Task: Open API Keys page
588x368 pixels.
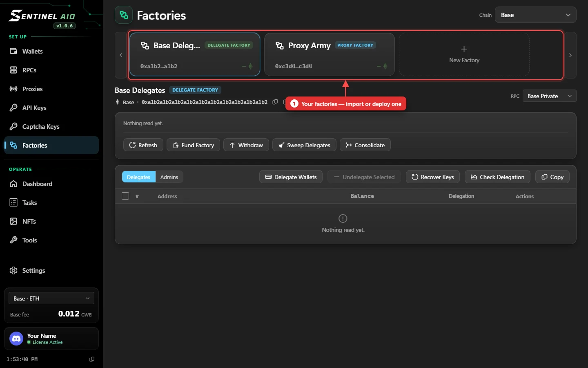Action: pos(51,108)
